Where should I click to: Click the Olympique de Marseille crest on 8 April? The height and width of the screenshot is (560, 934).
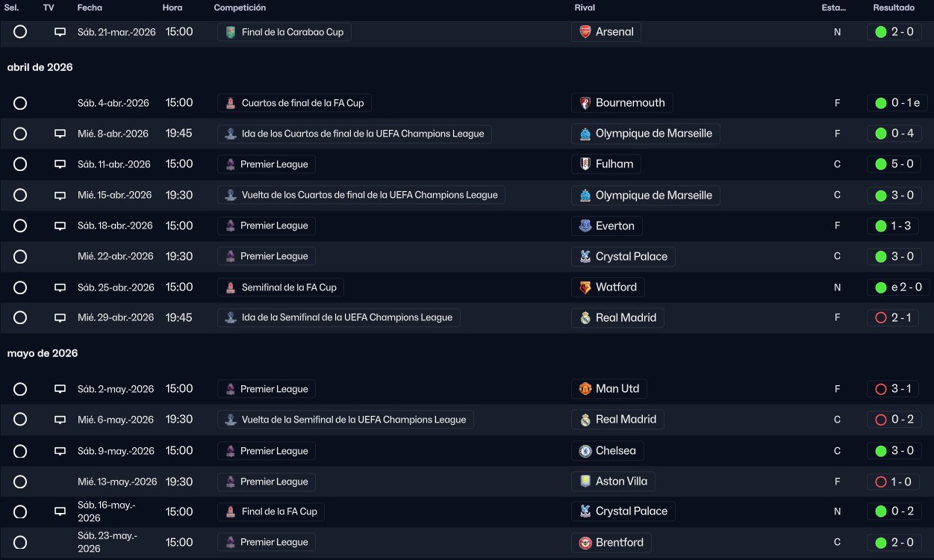[585, 134]
